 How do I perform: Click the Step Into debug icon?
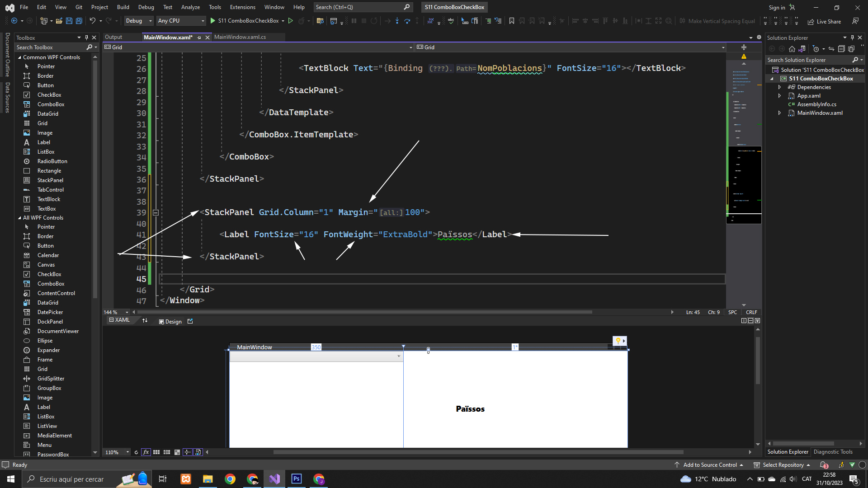(397, 21)
